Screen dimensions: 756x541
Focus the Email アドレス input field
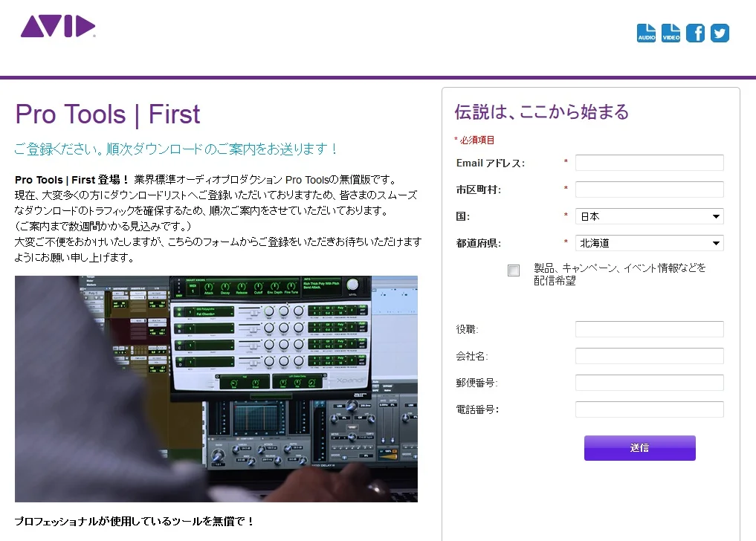tap(649, 163)
